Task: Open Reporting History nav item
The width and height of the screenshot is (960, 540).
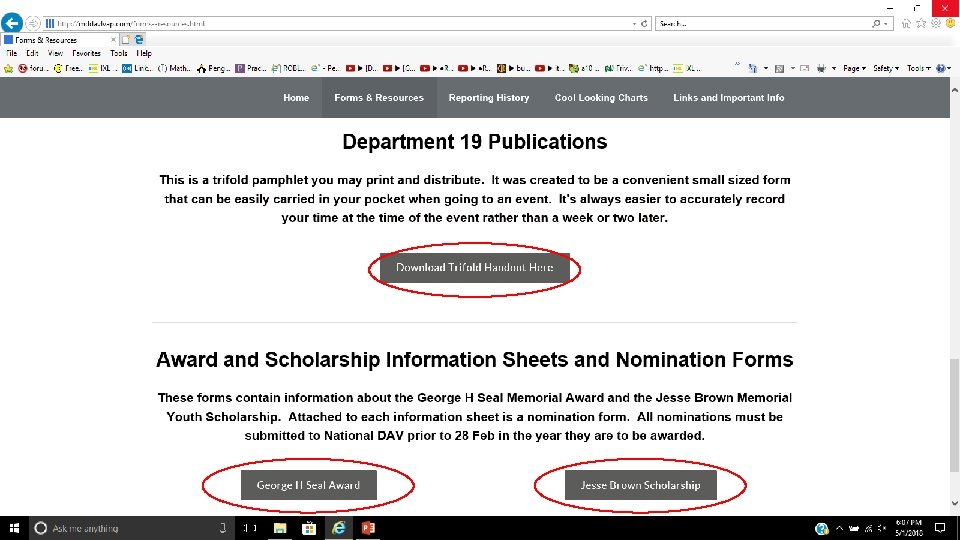Action: tap(489, 98)
